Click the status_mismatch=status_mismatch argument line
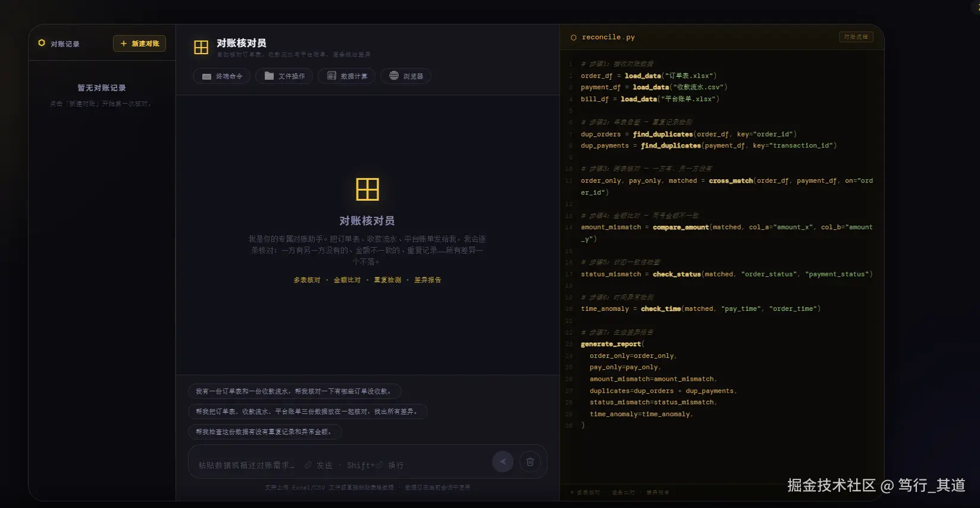The height and width of the screenshot is (508, 980). coord(653,402)
